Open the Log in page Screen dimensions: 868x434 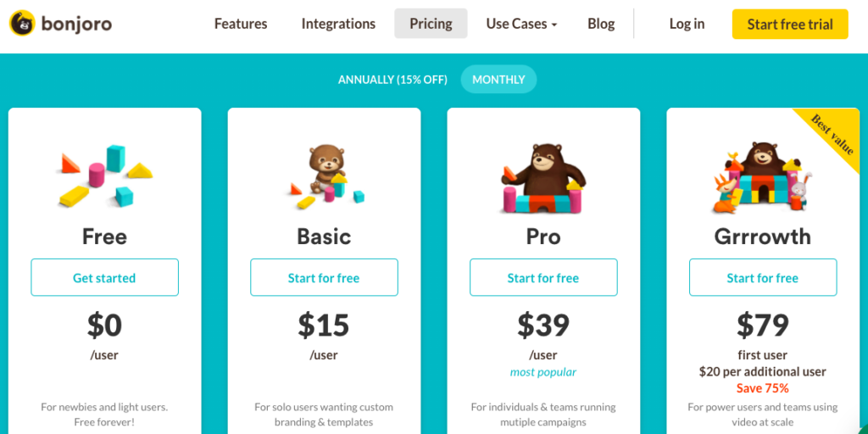pos(687,24)
